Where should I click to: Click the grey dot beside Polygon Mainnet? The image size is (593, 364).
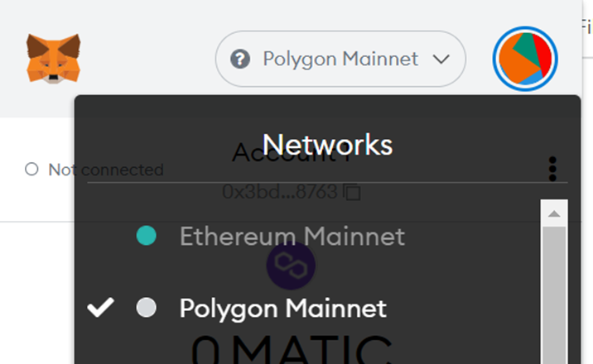tap(147, 308)
